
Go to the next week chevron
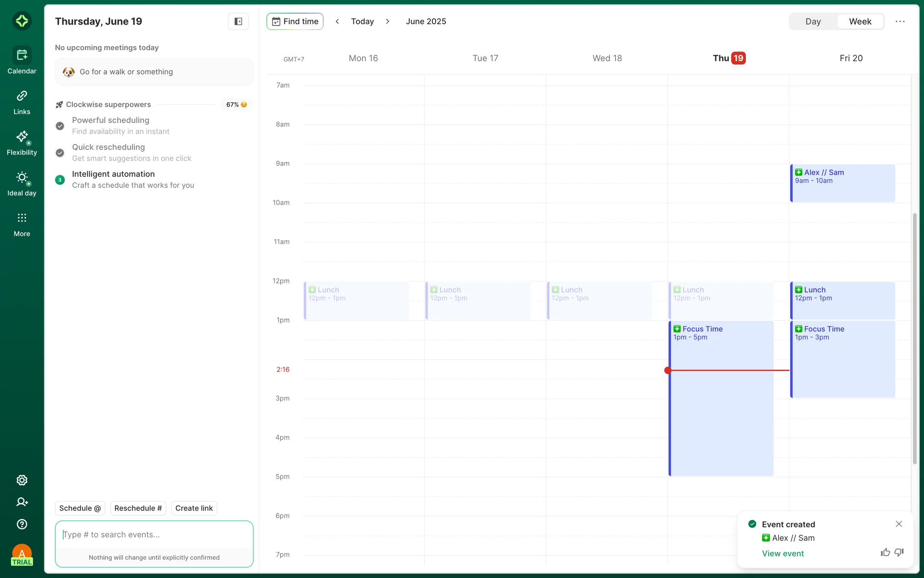pyautogui.click(x=387, y=21)
